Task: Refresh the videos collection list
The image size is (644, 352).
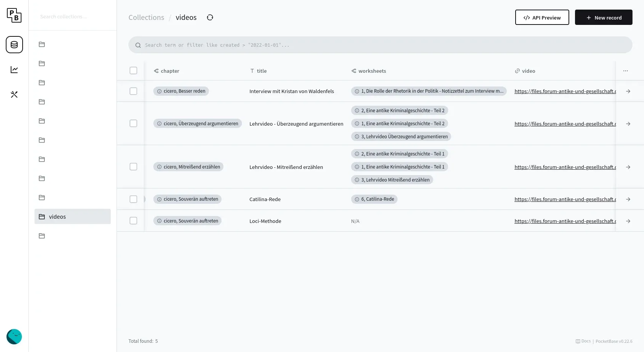Action: click(210, 17)
